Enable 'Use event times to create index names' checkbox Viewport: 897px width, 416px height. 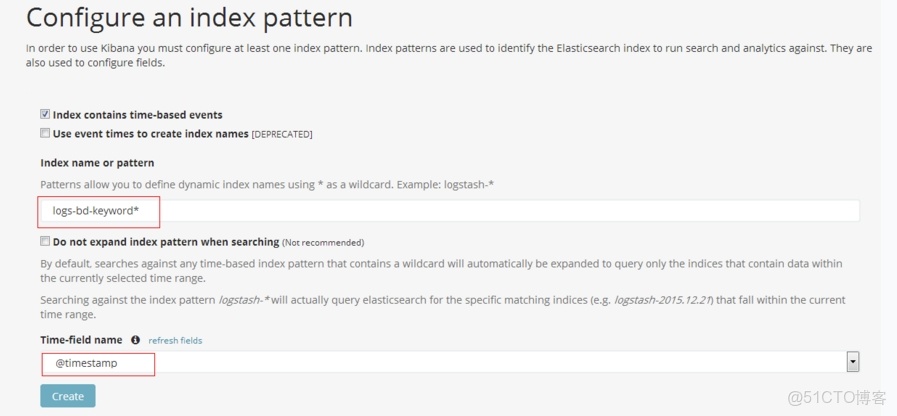45,133
